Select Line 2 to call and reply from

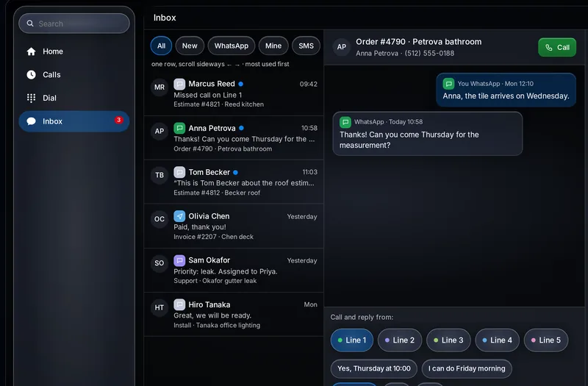tap(400, 340)
